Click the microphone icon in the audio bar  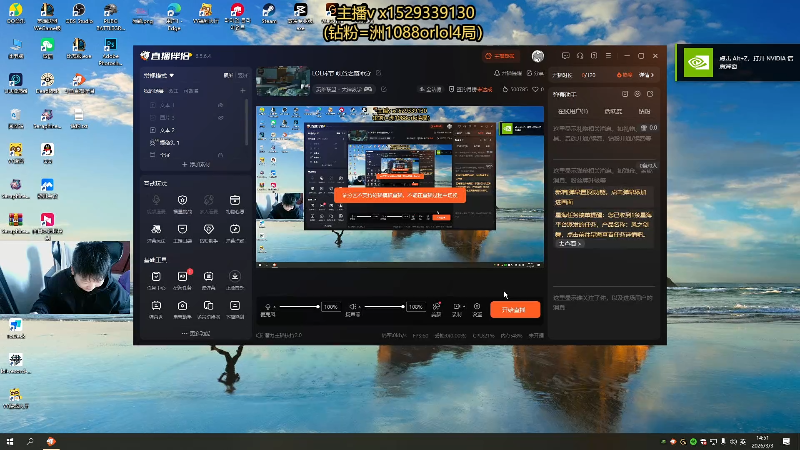click(267, 307)
